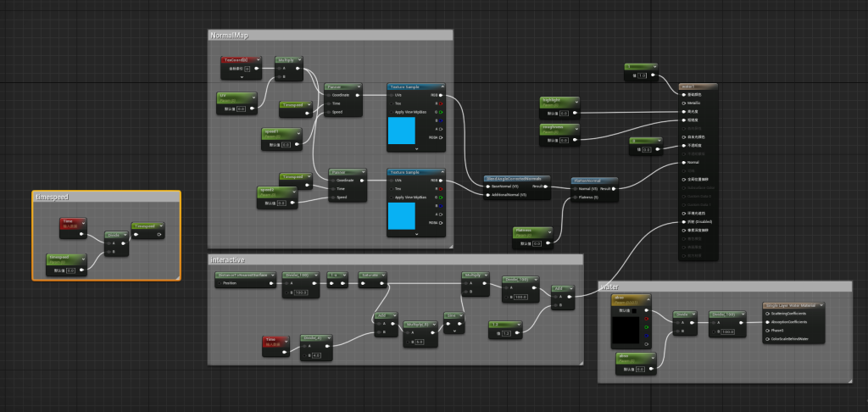Open chevron on roughness parameter node
This screenshot has height=412, width=868.
[x=576, y=129]
